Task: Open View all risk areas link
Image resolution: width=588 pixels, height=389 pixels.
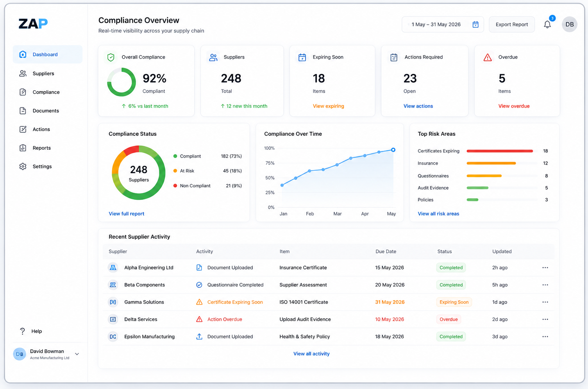Action: click(438, 214)
